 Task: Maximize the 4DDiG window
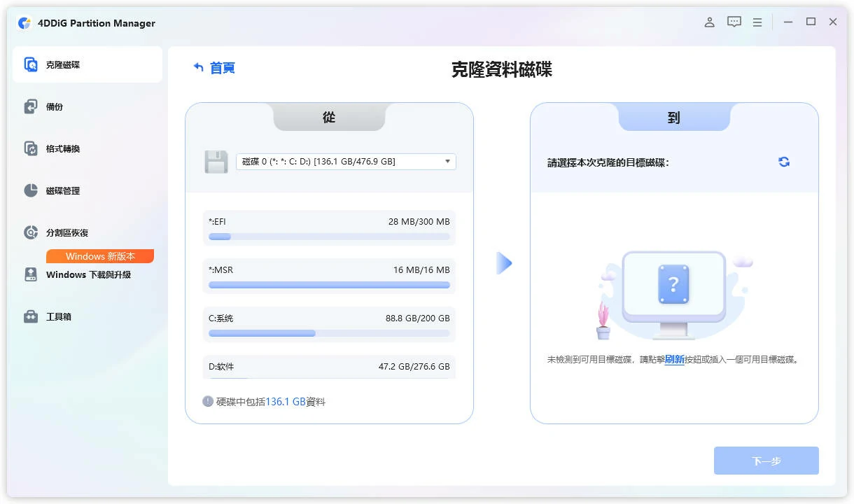811,22
